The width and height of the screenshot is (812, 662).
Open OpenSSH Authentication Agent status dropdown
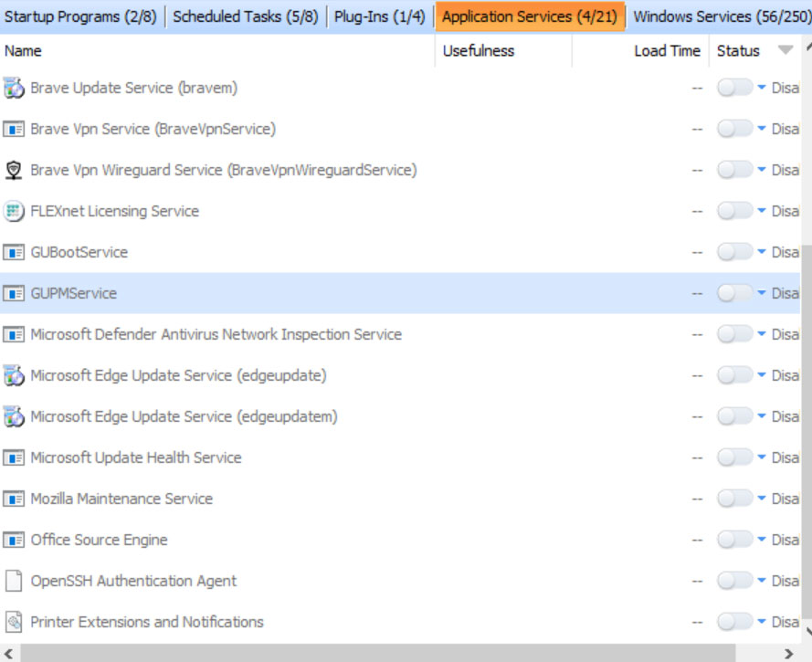(761, 580)
